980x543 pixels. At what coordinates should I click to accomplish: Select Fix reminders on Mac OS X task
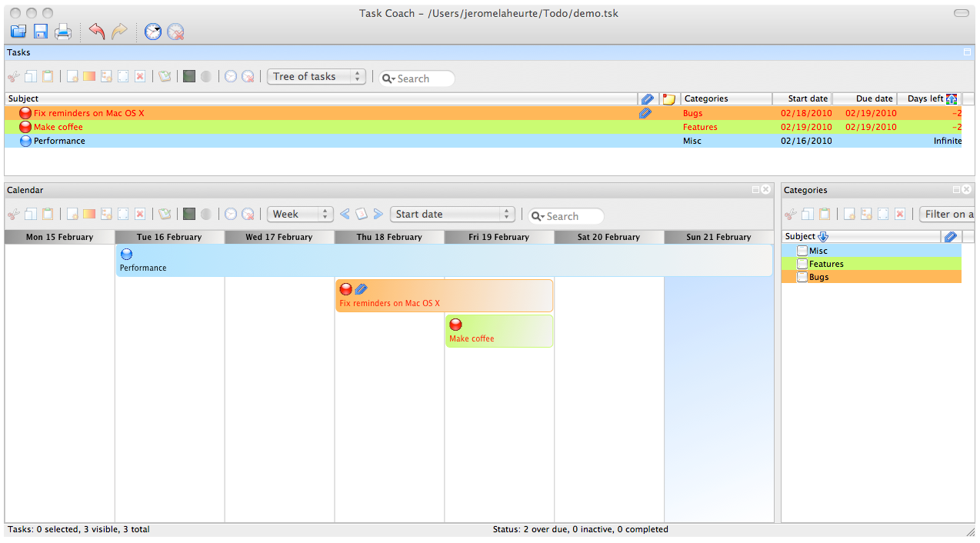pos(483,113)
